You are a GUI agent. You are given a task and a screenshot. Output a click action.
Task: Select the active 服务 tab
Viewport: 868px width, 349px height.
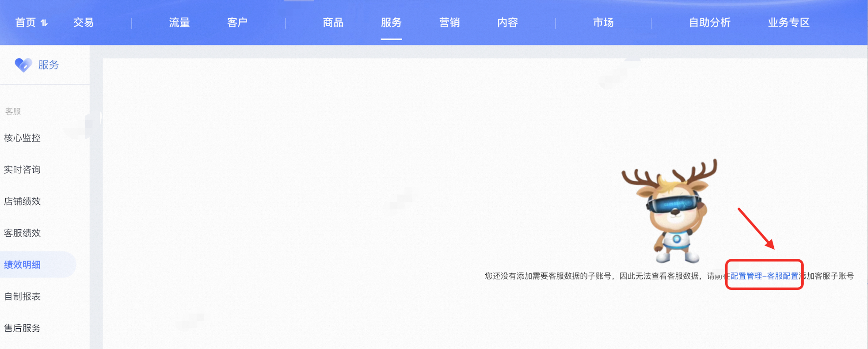(391, 23)
